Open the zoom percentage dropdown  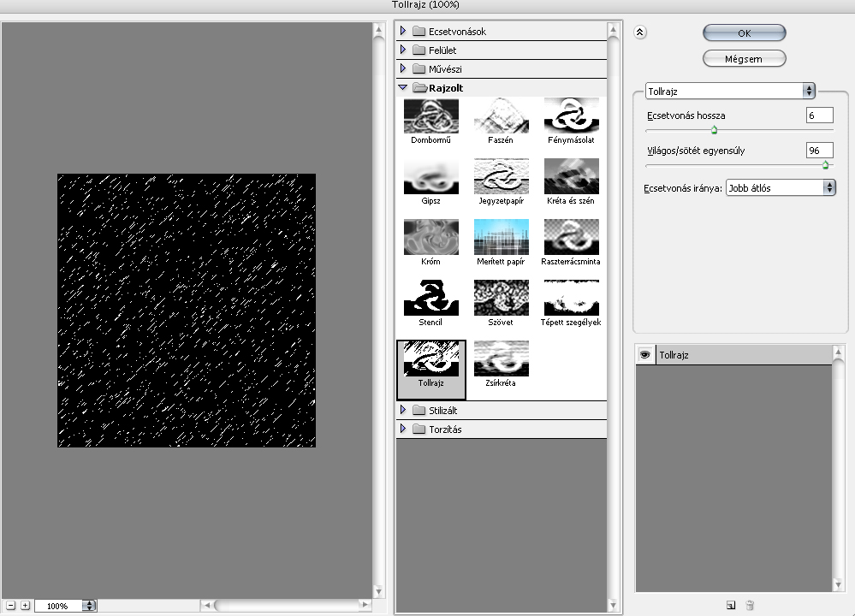89,605
